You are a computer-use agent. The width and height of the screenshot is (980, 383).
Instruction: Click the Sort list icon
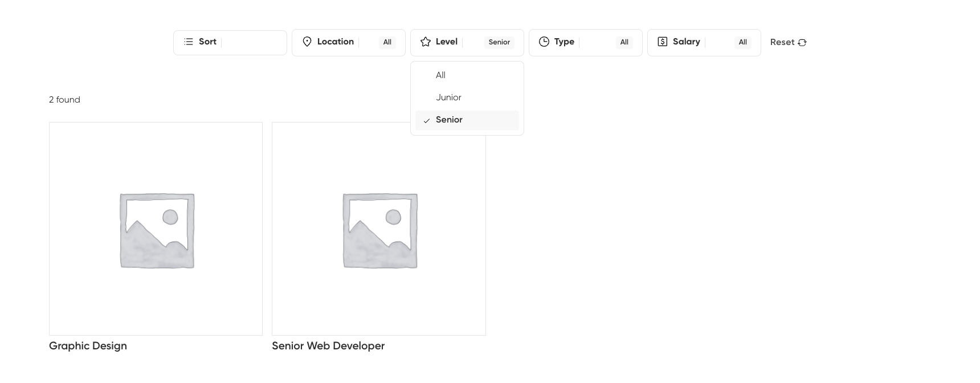[189, 42]
